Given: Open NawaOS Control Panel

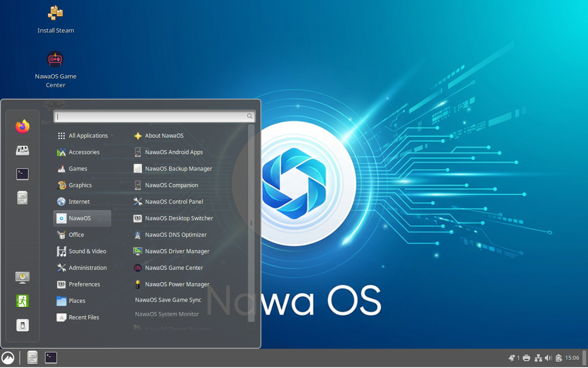Looking at the screenshot, I should tap(174, 201).
